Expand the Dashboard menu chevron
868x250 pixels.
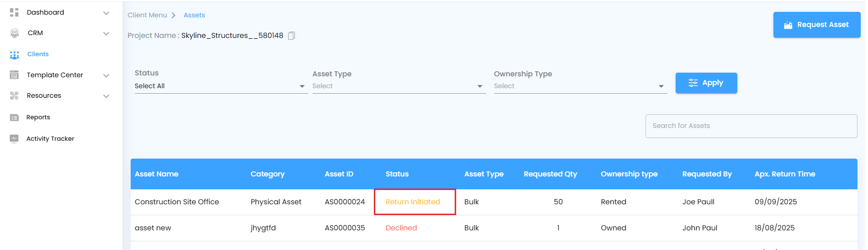click(x=106, y=13)
